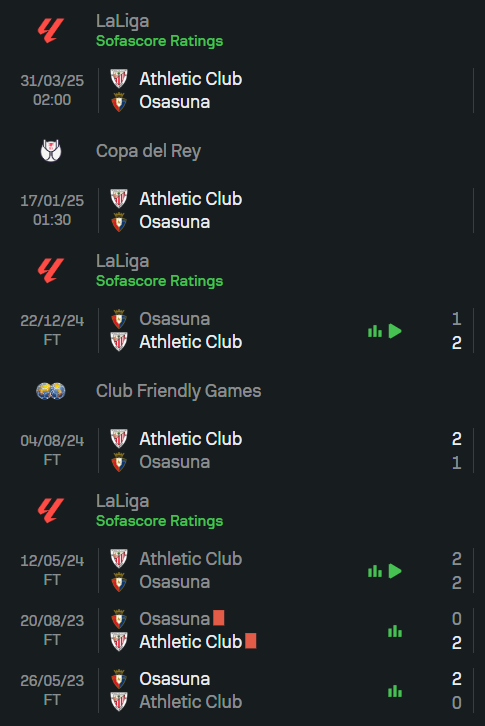This screenshot has height=726, width=485.
Task: View statistics icon for 26/05/23 match
Action: (x=395, y=691)
